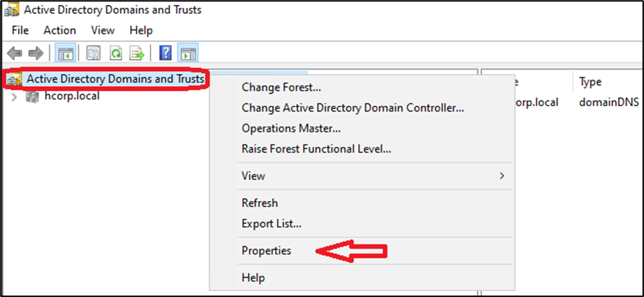Expand the hcorp.local tree node

(x=14, y=96)
